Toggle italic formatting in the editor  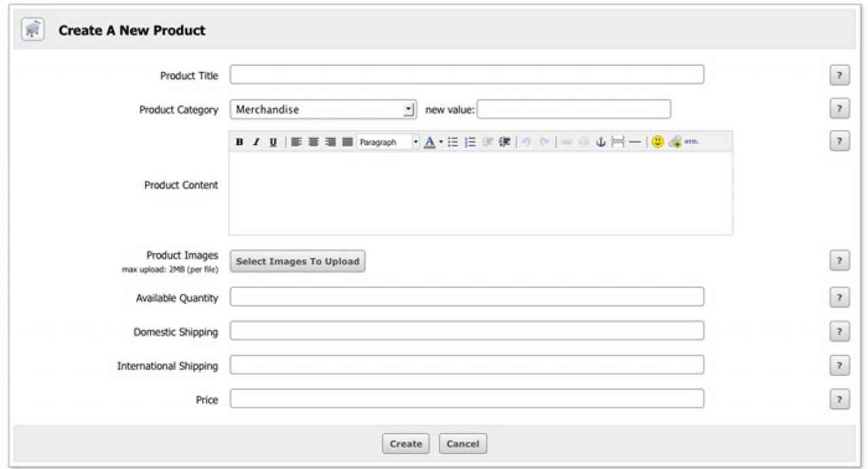256,142
